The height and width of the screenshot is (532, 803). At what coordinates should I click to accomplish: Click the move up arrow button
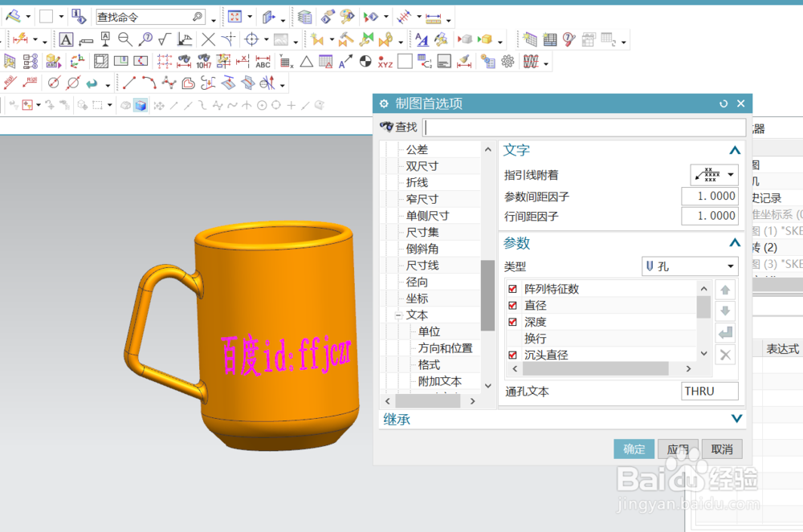click(x=725, y=290)
